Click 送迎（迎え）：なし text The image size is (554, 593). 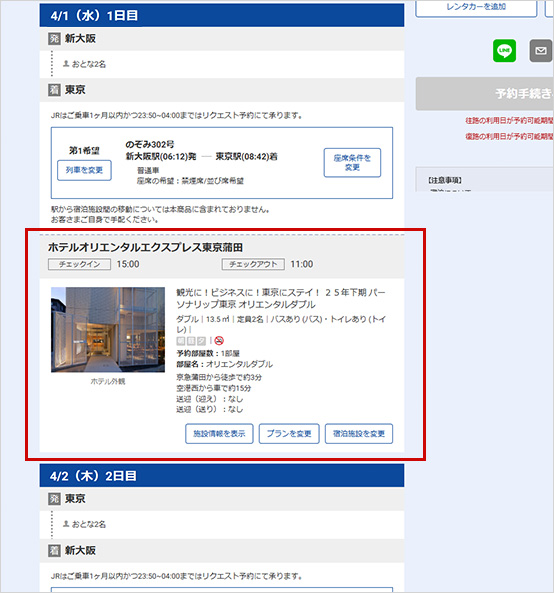tap(209, 399)
